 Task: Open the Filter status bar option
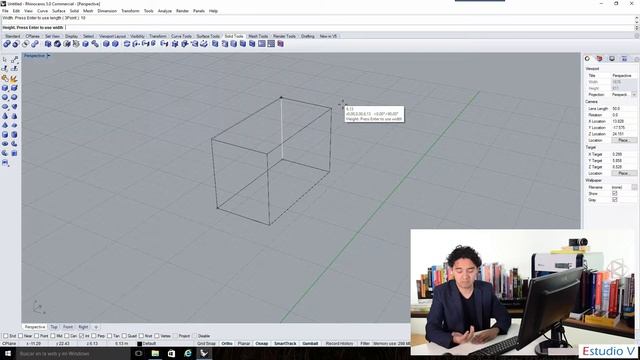365,344
